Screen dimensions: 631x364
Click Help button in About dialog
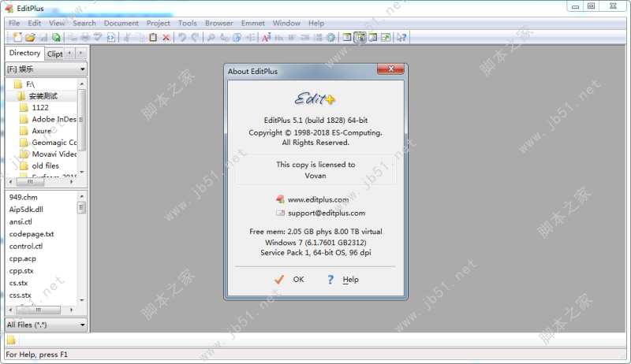343,279
